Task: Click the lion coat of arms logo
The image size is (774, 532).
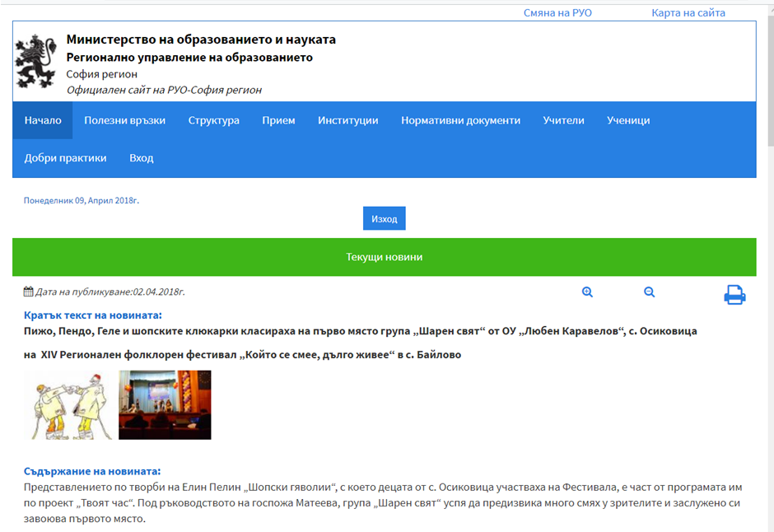Action: coord(35,61)
